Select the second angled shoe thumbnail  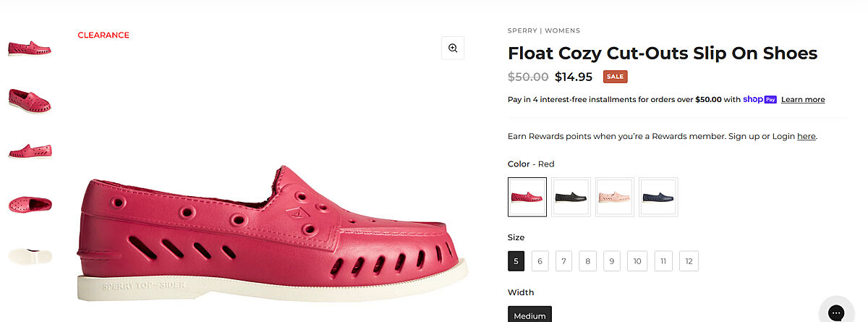point(30,100)
